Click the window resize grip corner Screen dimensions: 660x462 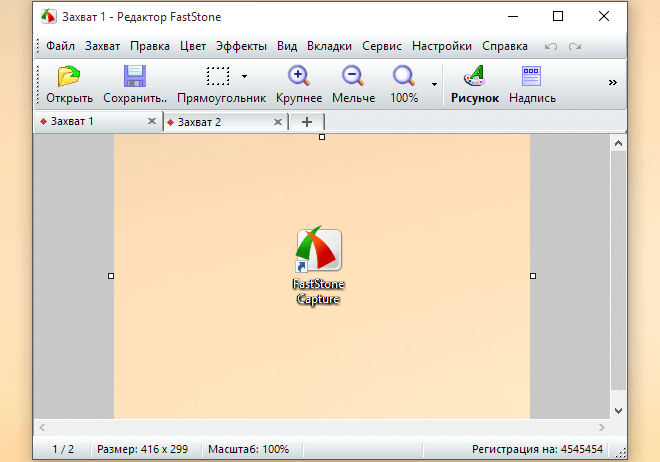[x=620, y=452]
